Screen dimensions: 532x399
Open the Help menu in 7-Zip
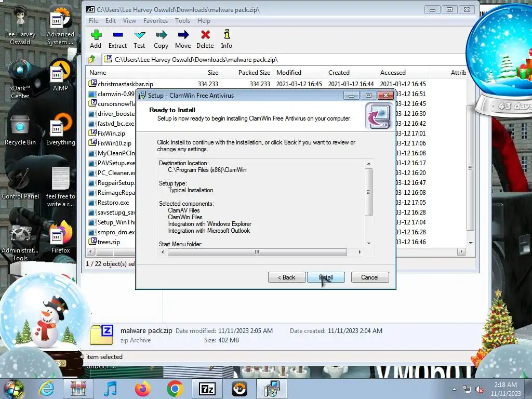[204, 21]
